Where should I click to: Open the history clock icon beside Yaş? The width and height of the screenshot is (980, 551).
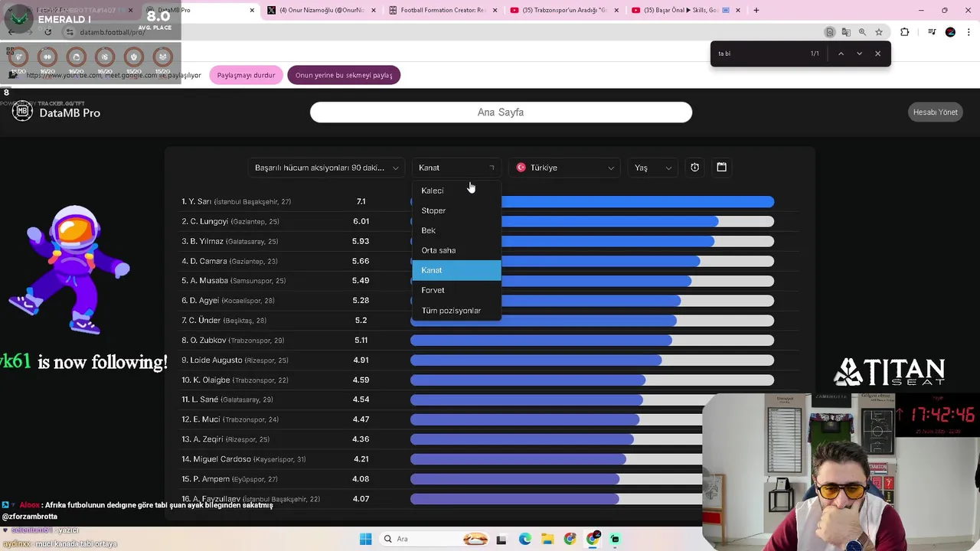[x=694, y=168]
